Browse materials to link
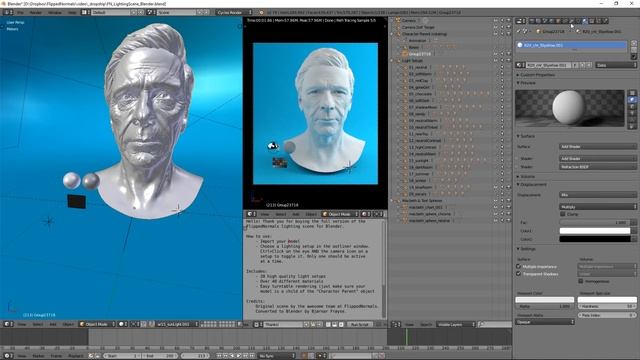Image resolution: width=640 pixels, height=360 pixels. [520, 65]
